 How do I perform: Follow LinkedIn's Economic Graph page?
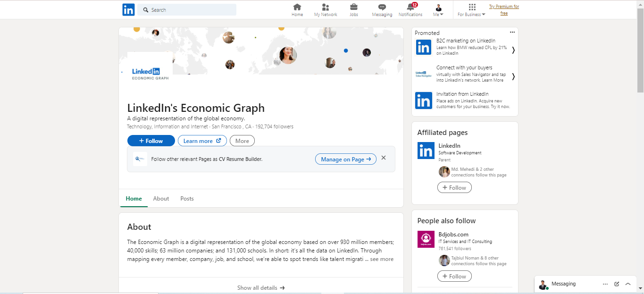(151, 141)
